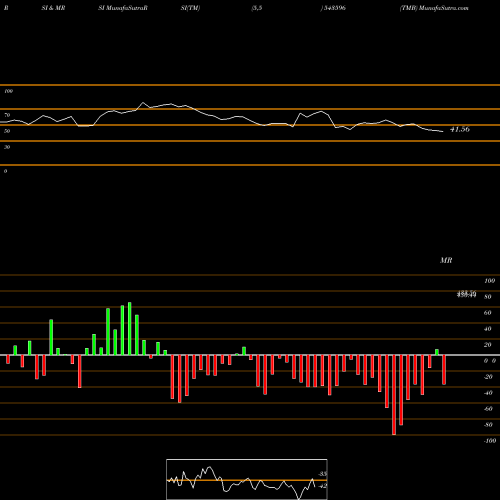Viewport: 500px width, 500px height.
Task: Click the 543596 code in header
Action: pos(335,8)
